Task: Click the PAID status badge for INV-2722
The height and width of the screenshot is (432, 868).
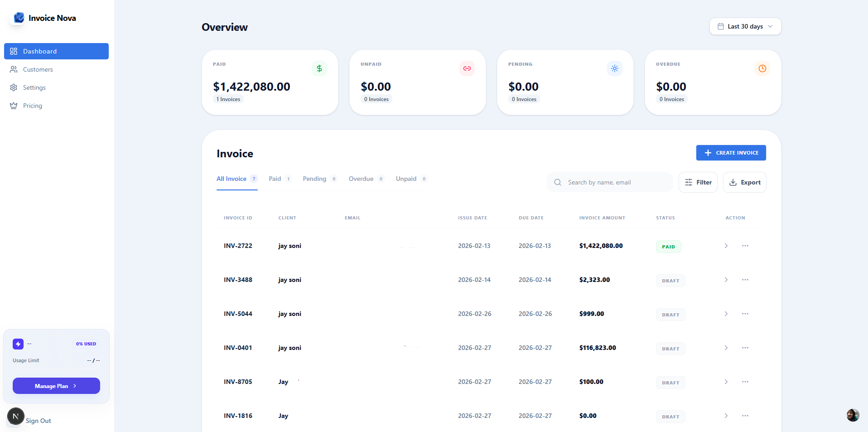Action: click(668, 247)
